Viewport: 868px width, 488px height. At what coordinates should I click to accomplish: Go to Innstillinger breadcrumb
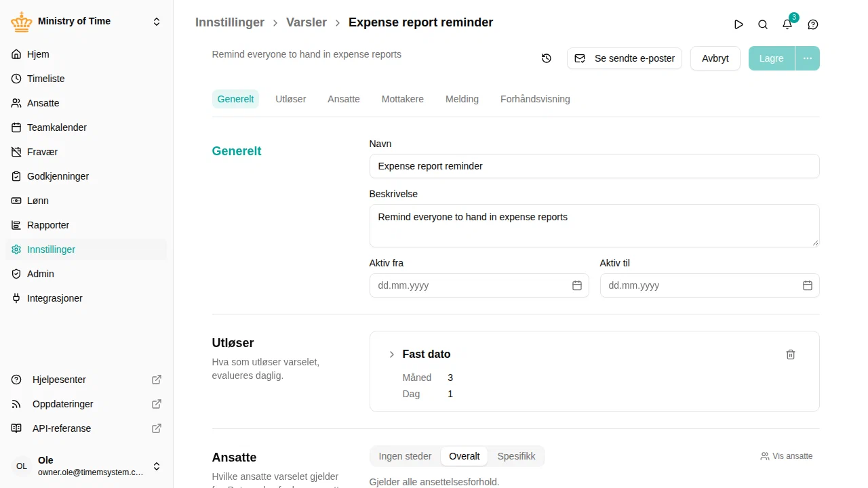[x=230, y=22]
